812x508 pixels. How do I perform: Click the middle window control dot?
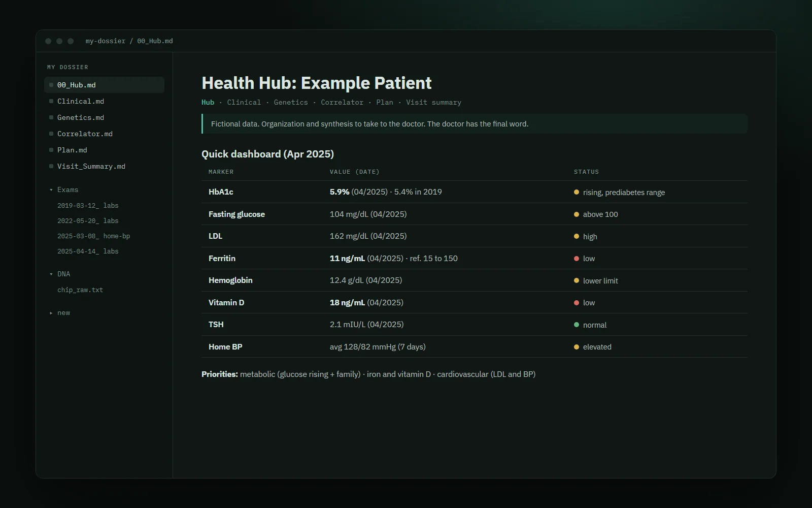[59, 41]
